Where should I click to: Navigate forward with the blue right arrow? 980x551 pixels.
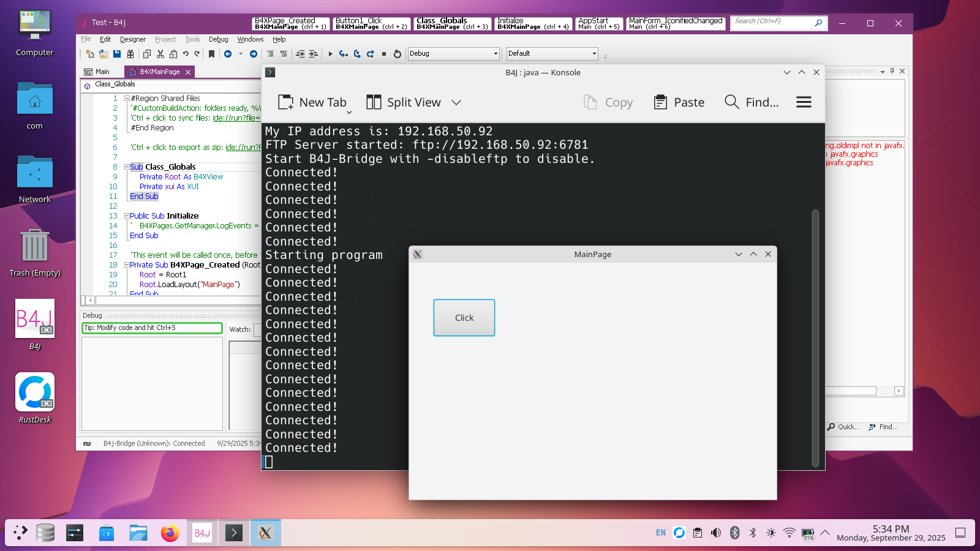tap(253, 54)
